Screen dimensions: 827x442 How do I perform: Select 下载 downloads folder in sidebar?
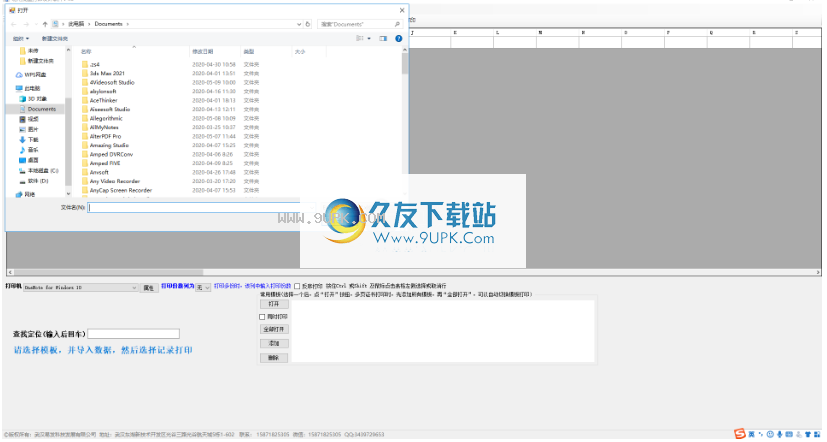click(28, 140)
